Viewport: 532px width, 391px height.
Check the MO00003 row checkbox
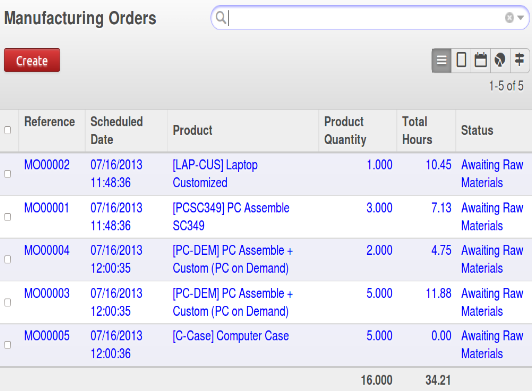coord(7,302)
